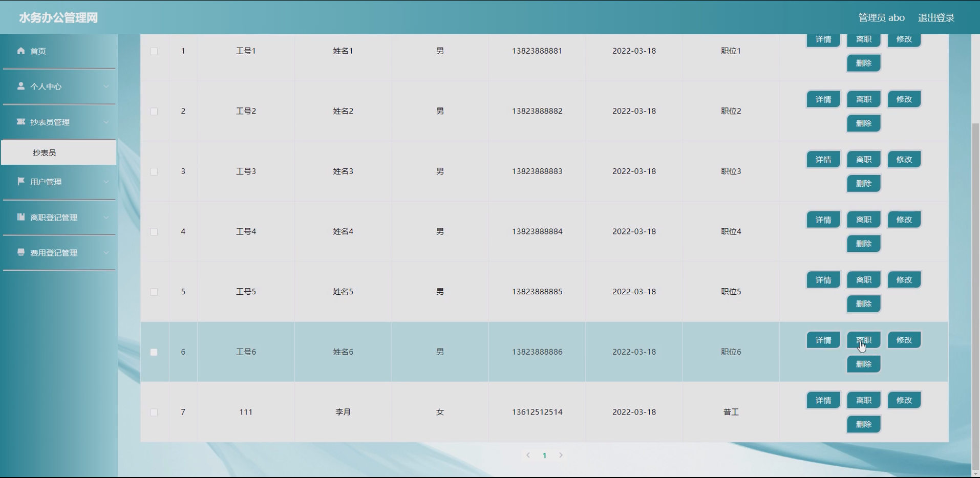Open the 用户管理 menu

[x=59, y=182]
